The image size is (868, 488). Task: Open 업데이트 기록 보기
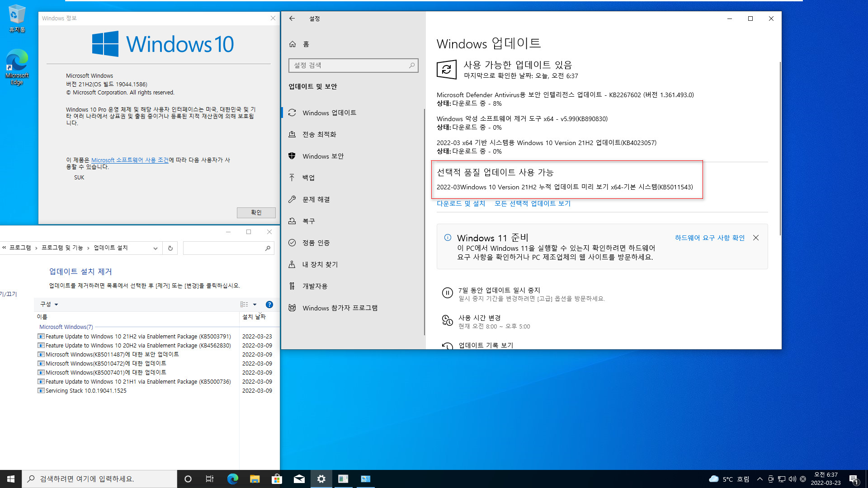point(486,345)
